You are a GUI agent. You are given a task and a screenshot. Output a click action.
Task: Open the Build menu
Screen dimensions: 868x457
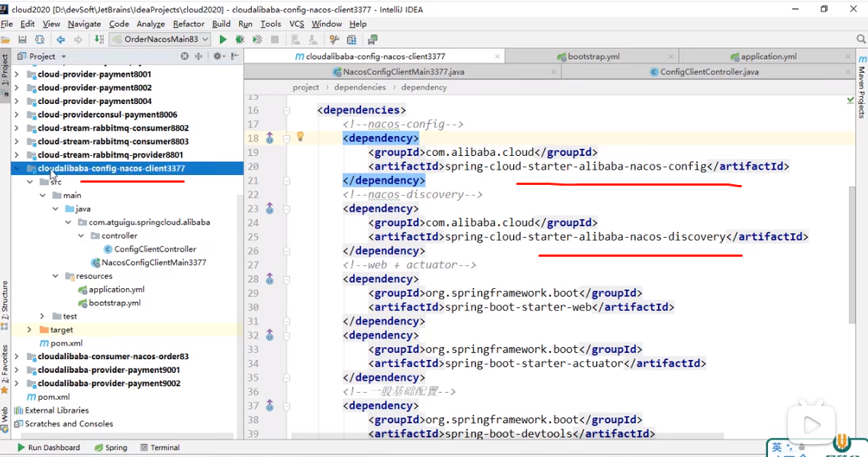[x=221, y=24]
